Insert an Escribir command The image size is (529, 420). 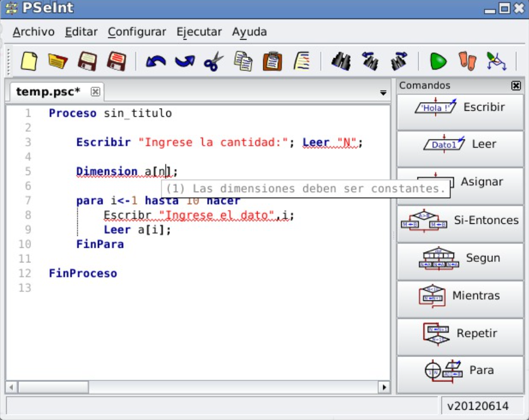(x=460, y=108)
